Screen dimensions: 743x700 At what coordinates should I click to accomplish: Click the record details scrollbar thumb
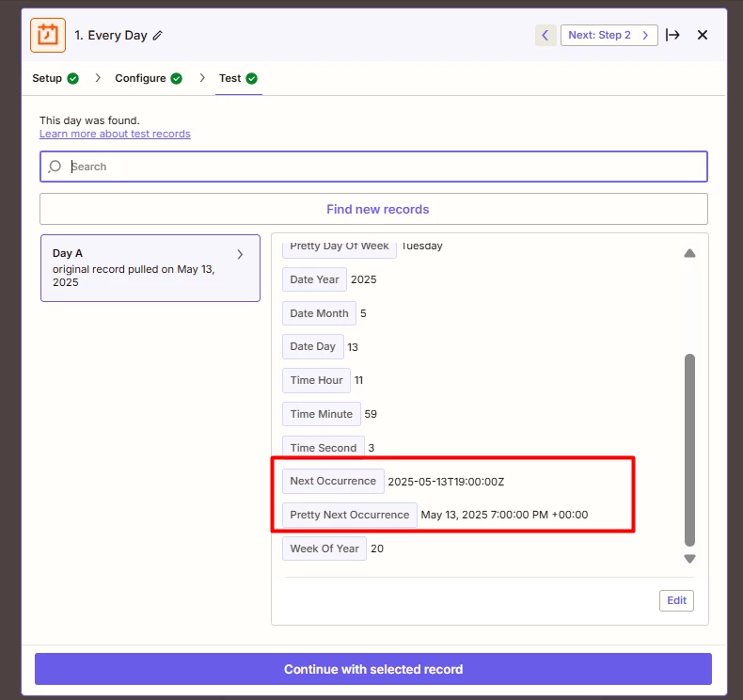(690, 451)
